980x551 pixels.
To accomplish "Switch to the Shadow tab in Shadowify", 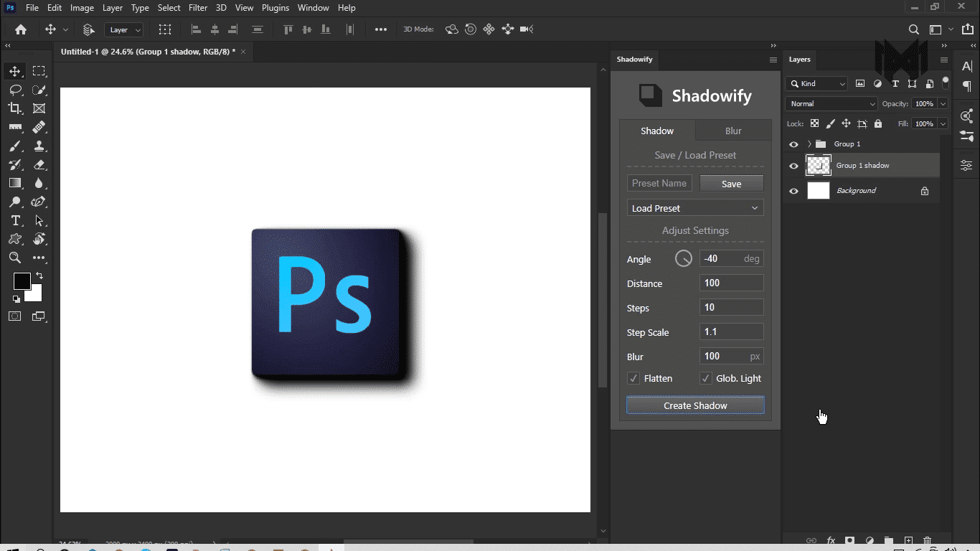I will pyautogui.click(x=657, y=131).
